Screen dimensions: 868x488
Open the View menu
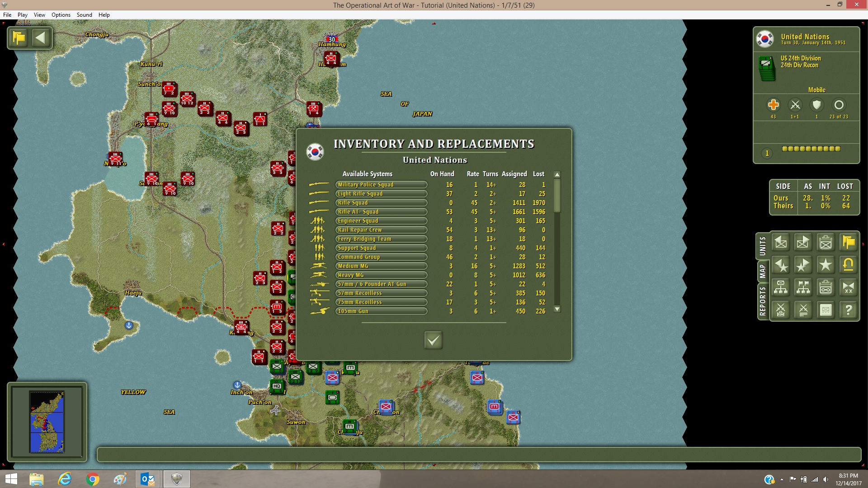tap(40, 15)
